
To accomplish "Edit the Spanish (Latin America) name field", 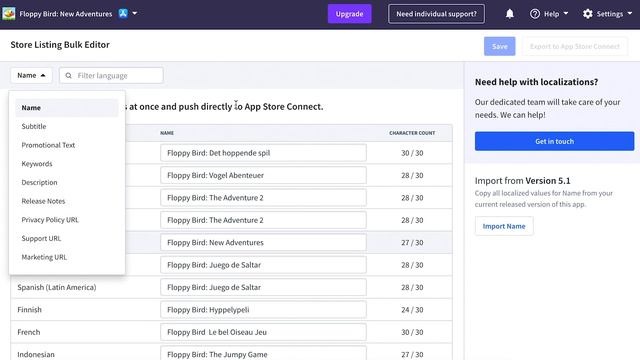I will point(263,287).
